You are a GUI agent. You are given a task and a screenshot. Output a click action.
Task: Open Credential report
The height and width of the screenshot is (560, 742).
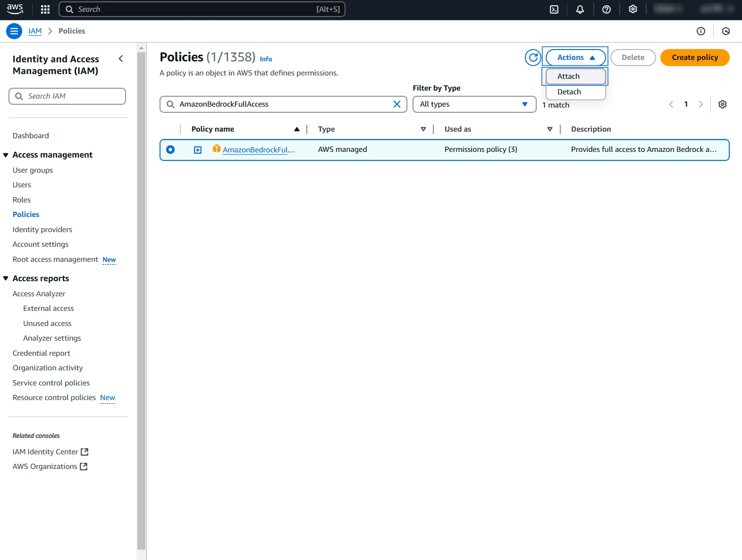point(42,353)
